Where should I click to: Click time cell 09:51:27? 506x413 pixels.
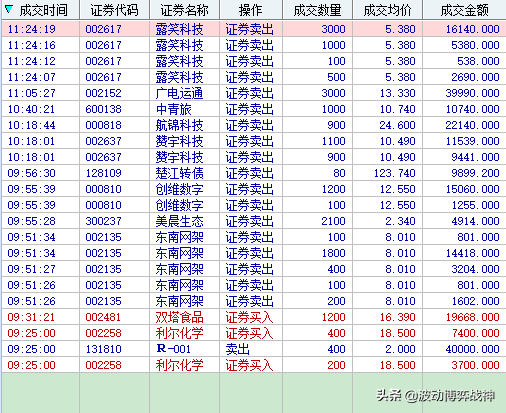click(31, 269)
